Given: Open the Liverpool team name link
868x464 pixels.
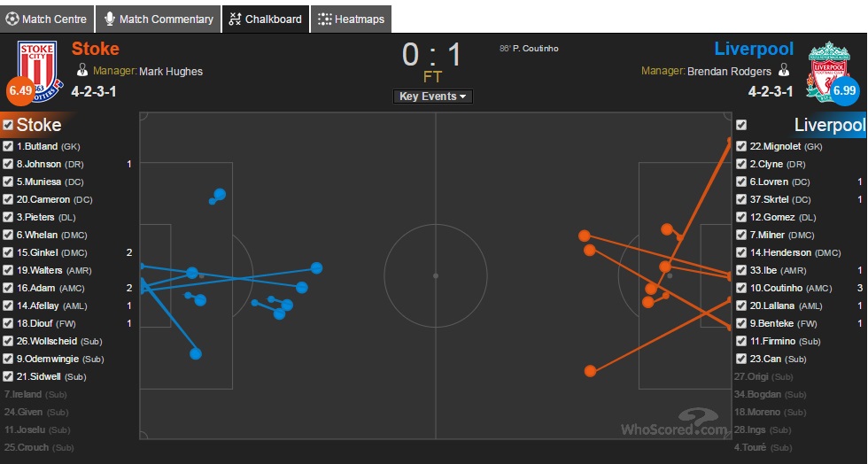Looking at the screenshot, I should pyautogui.click(x=754, y=49).
